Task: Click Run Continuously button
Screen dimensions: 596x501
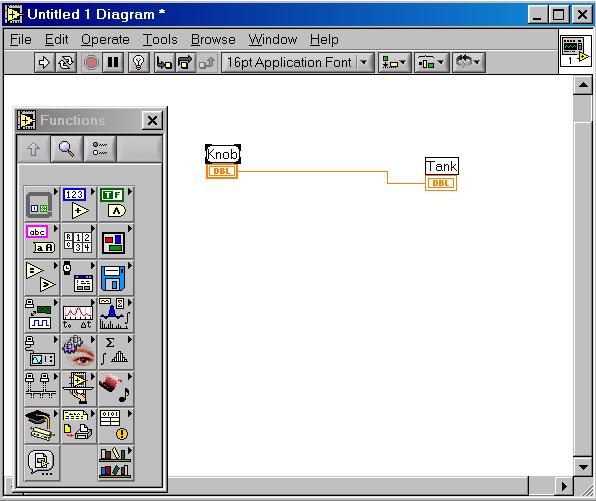Action: [x=66, y=62]
